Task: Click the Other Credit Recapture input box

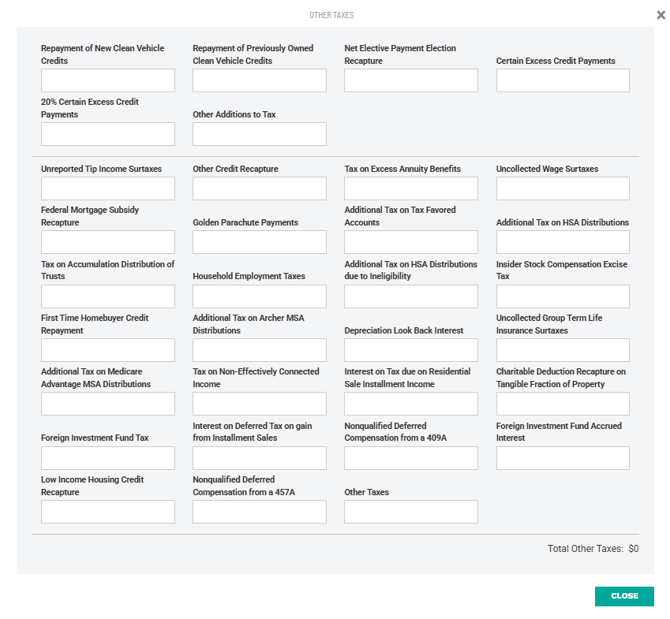Action: click(x=259, y=189)
